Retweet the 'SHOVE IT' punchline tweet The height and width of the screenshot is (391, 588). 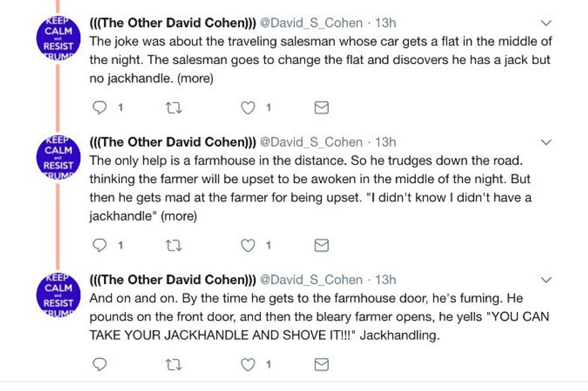click(x=173, y=365)
